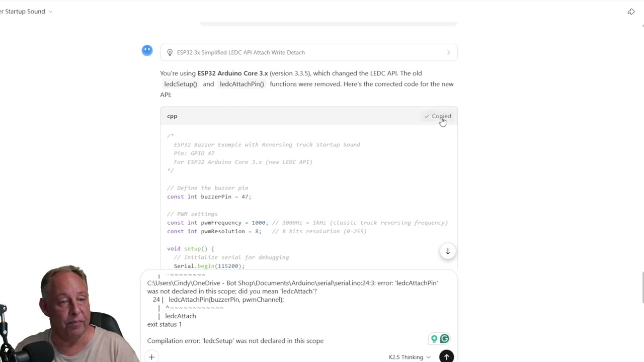644x362 pixels.
Task: Open the chat title dropdown chevron
Action: (x=50, y=12)
